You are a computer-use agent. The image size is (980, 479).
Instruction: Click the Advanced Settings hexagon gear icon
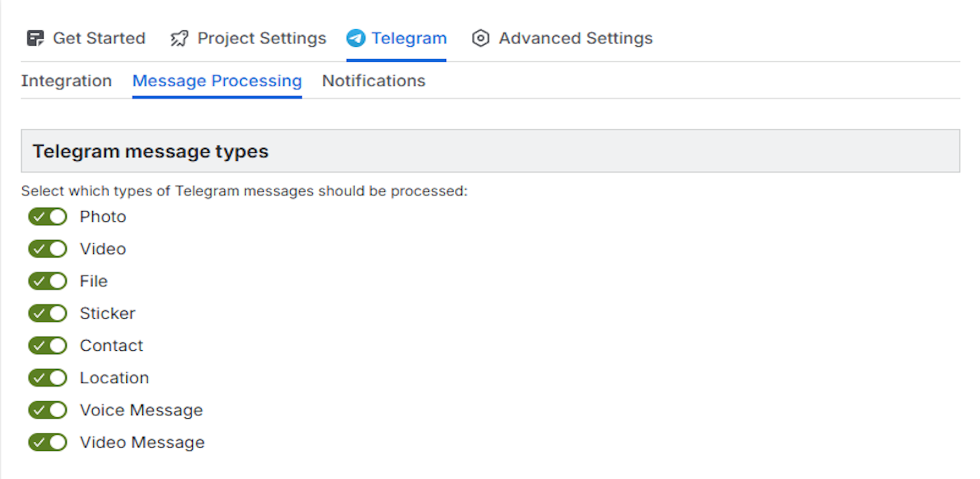(480, 38)
